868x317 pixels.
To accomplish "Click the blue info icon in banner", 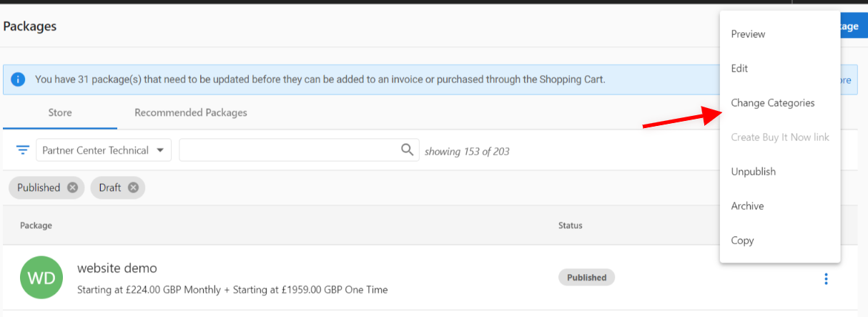I will pyautogui.click(x=19, y=79).
